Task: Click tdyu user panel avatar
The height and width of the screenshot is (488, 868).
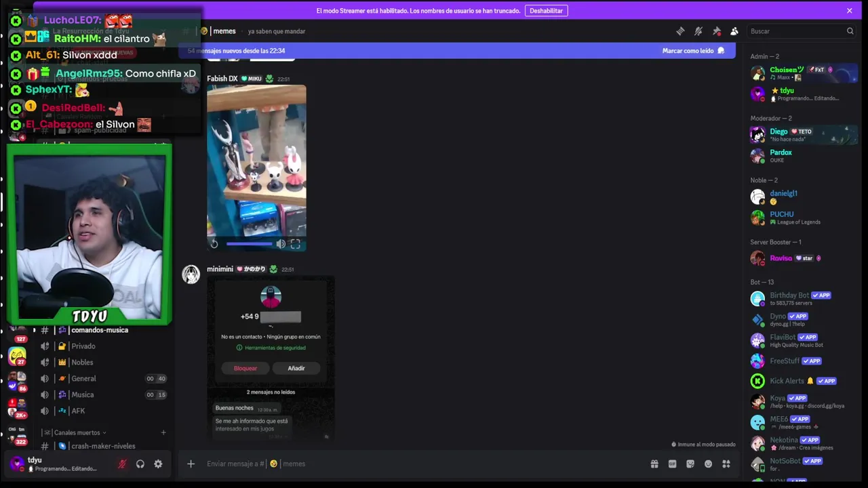Action: [x=17, y=464]
